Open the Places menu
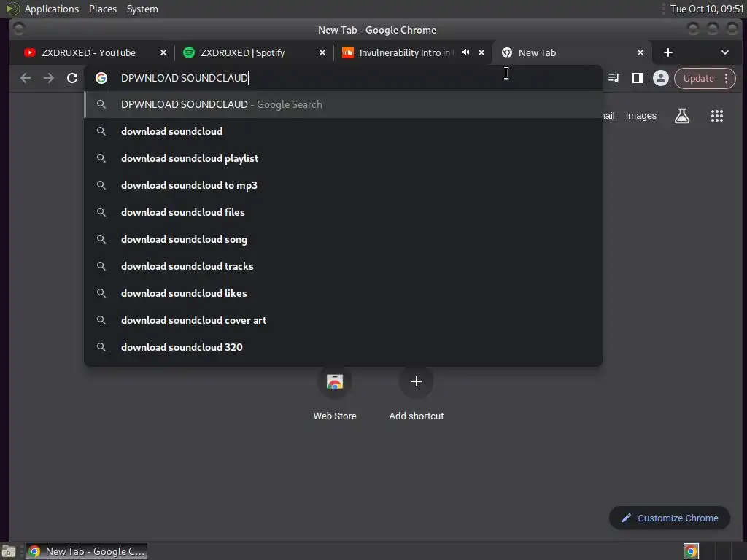747x560 pixels. coord(103,9)
